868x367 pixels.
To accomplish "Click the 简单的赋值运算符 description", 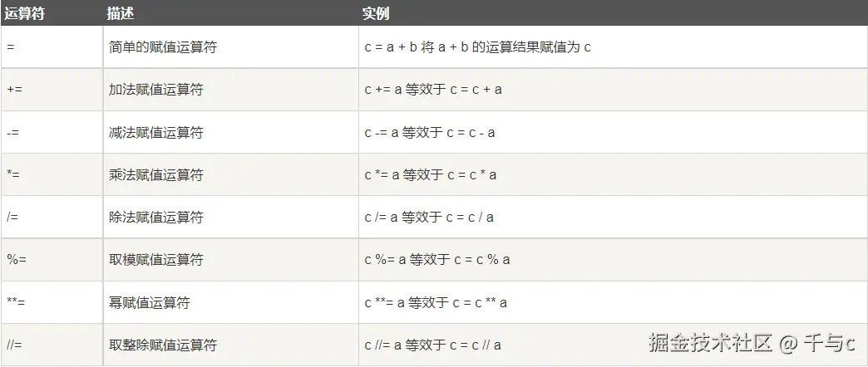I will tap(163, 47).
